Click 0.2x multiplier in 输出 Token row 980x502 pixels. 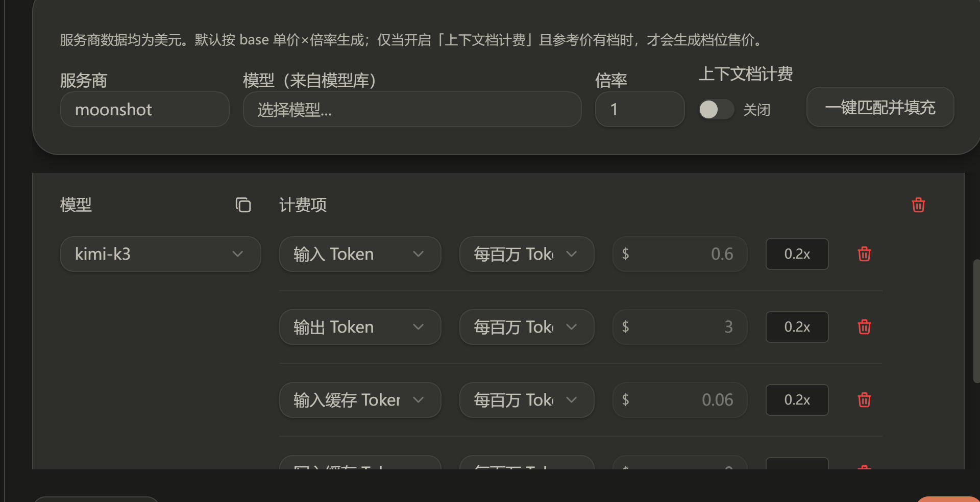[797, 327]
